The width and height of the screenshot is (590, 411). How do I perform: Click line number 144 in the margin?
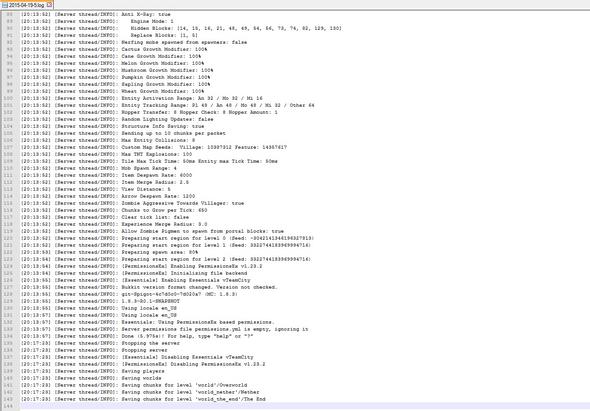coord(8,406)
